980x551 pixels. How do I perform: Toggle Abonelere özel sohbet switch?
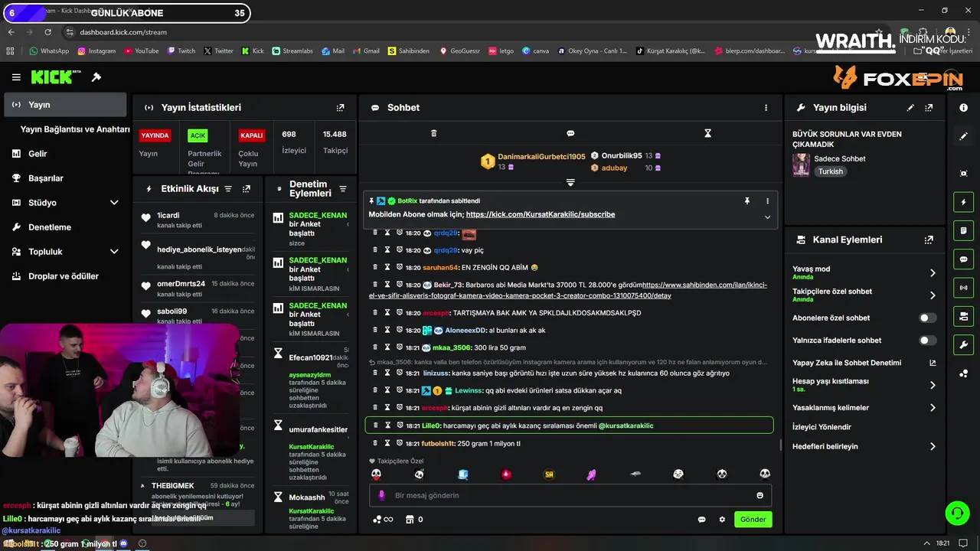click(927, 318)
